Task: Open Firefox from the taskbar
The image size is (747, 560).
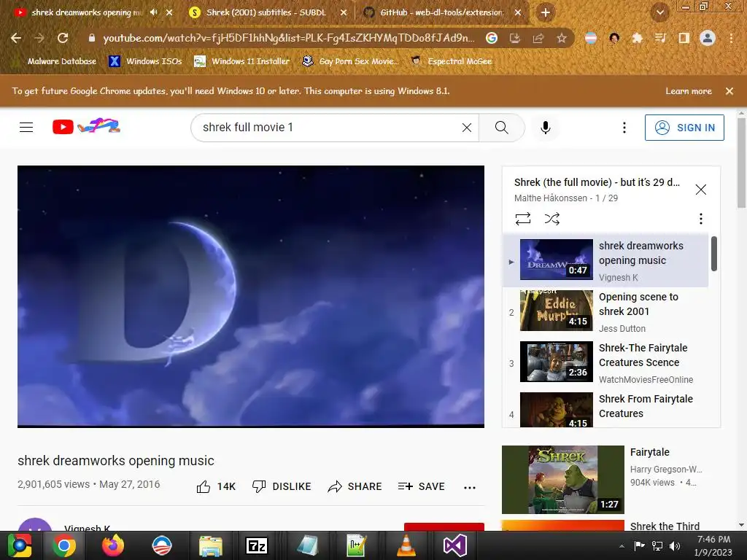Action: [113, 545]
